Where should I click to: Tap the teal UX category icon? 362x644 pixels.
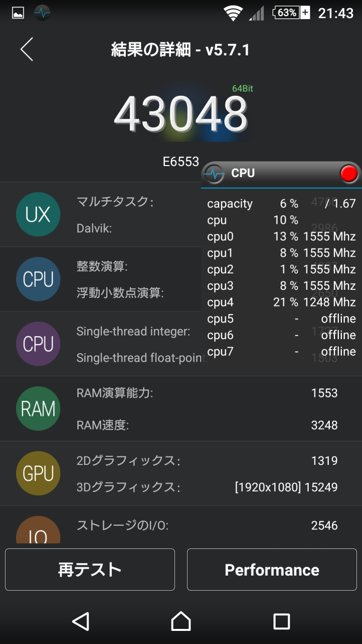(x=38, y=214)
